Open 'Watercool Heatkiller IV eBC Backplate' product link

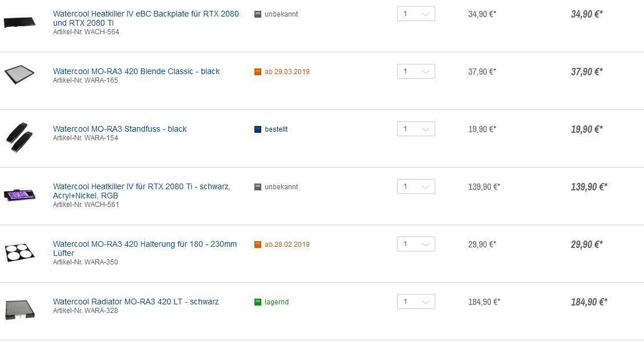coord(146,18)
